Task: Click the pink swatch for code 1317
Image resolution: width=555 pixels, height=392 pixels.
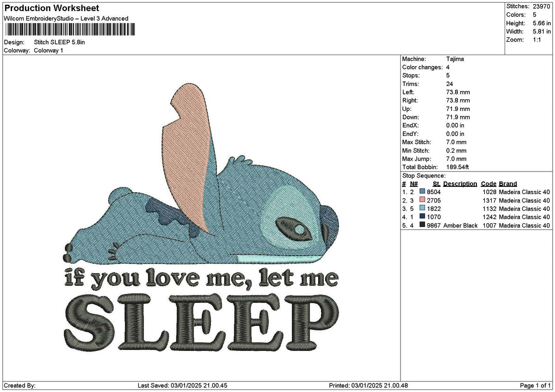Action: [422, 200]
